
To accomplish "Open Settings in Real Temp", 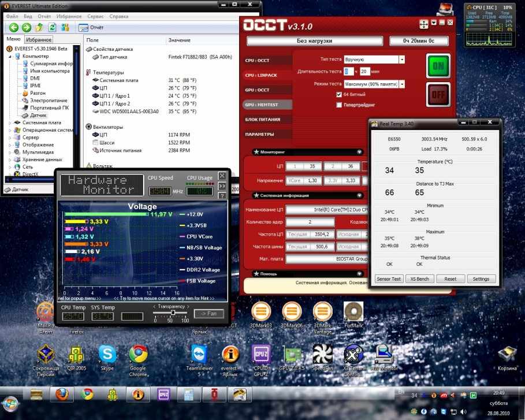I will point(481,278).
